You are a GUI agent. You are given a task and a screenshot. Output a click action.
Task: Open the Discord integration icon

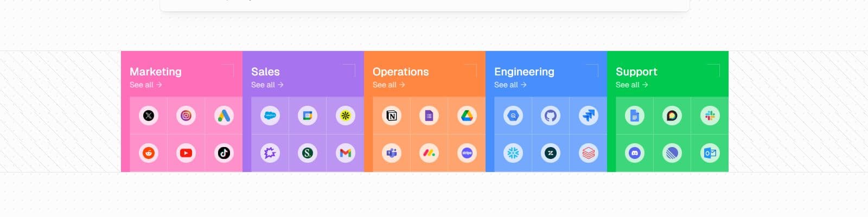(635, 153)
